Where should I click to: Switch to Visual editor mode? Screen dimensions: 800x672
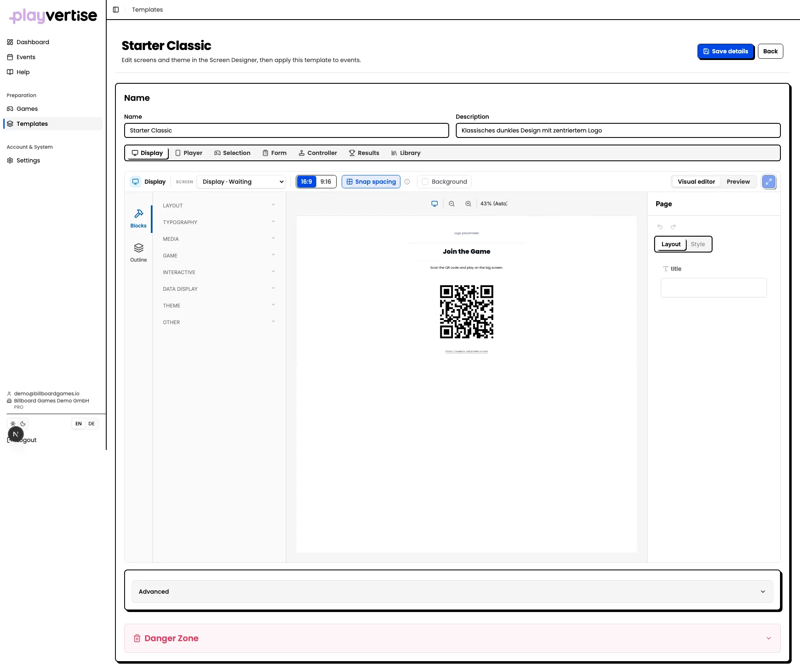pyautogui.click(x=696, y=182)
